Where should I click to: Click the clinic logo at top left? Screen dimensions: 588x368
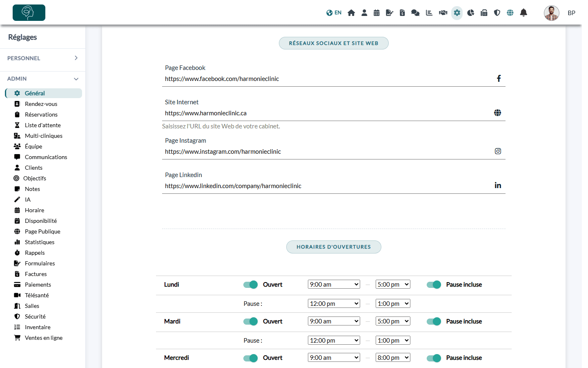29,13
